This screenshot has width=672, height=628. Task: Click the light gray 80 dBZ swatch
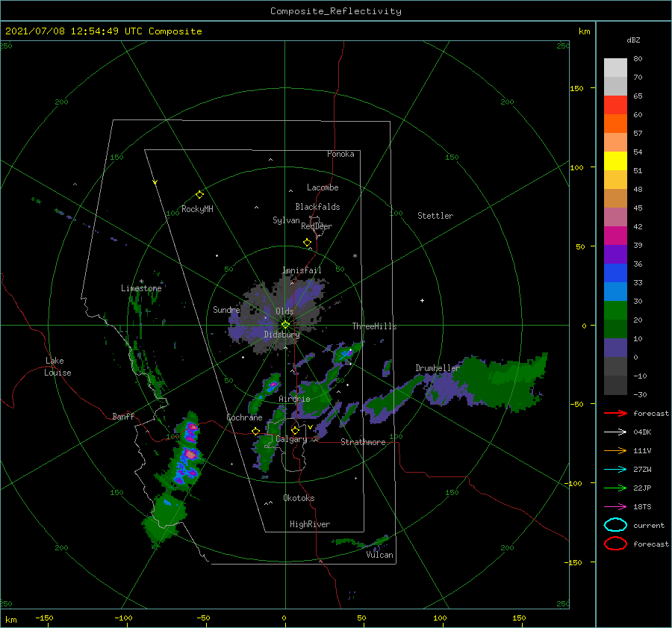(615, 68)
